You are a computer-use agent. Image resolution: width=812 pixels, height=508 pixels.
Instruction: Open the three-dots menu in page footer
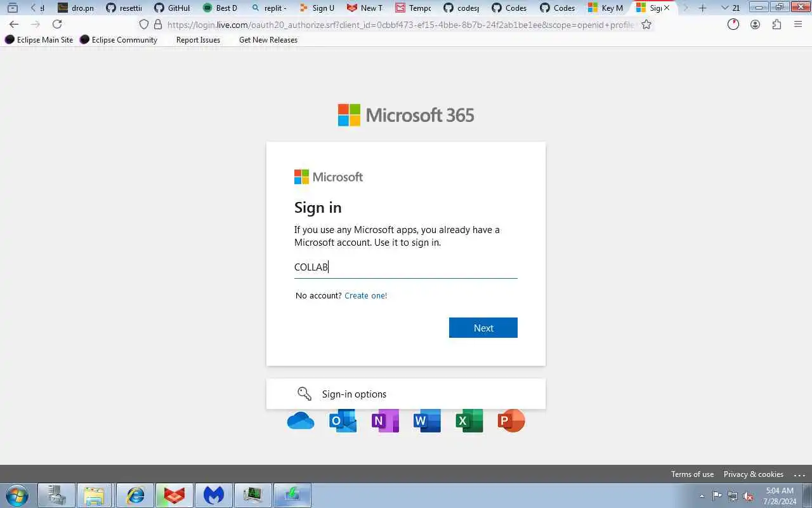(x=799, y=474)
